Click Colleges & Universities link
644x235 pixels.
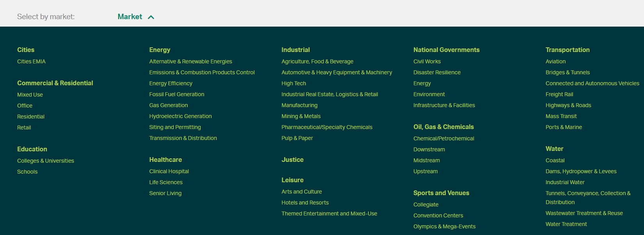pos(45,161)
